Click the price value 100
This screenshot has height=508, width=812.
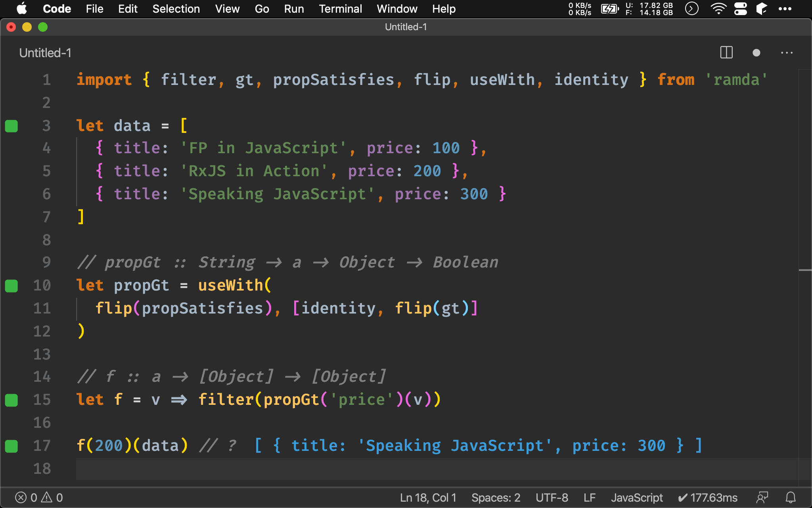click(446, 148)
